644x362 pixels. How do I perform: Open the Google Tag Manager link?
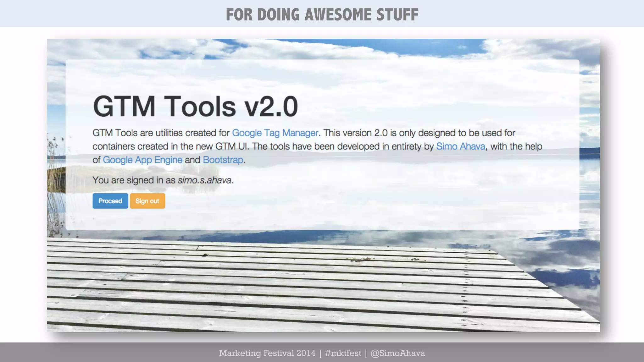[275, 133]
